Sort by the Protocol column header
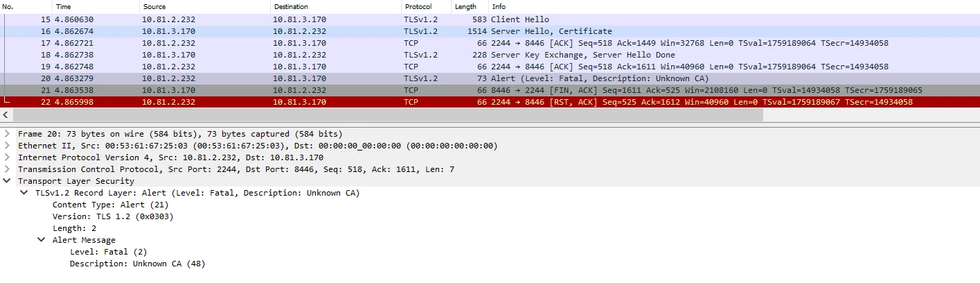The height and width of the screenshot is (283, 980). 427,6
